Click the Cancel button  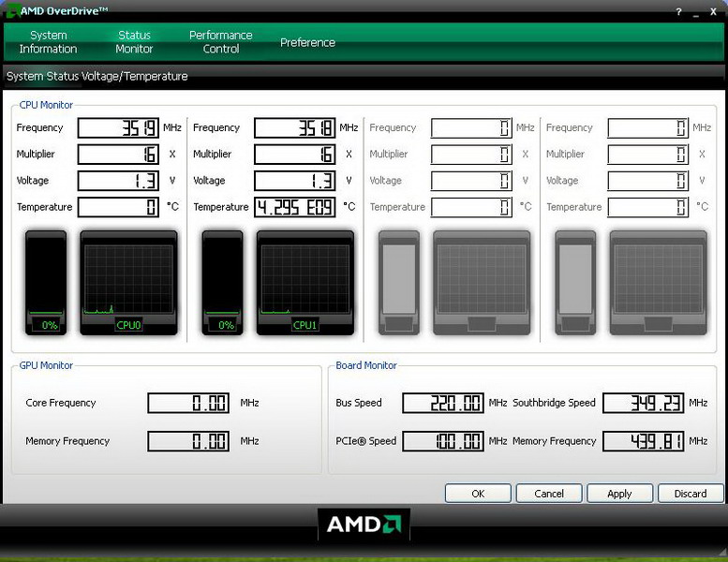(x=549, y=494)
